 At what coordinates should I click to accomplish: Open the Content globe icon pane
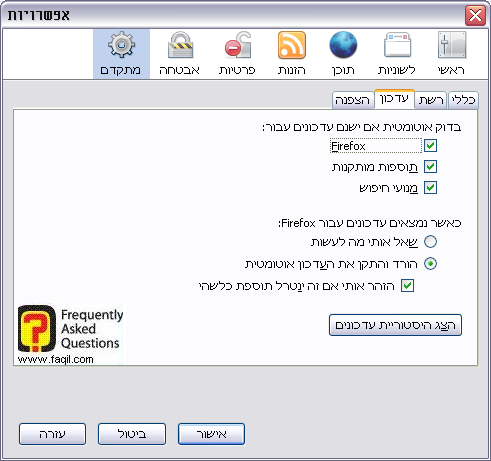(x=343, y=54)
